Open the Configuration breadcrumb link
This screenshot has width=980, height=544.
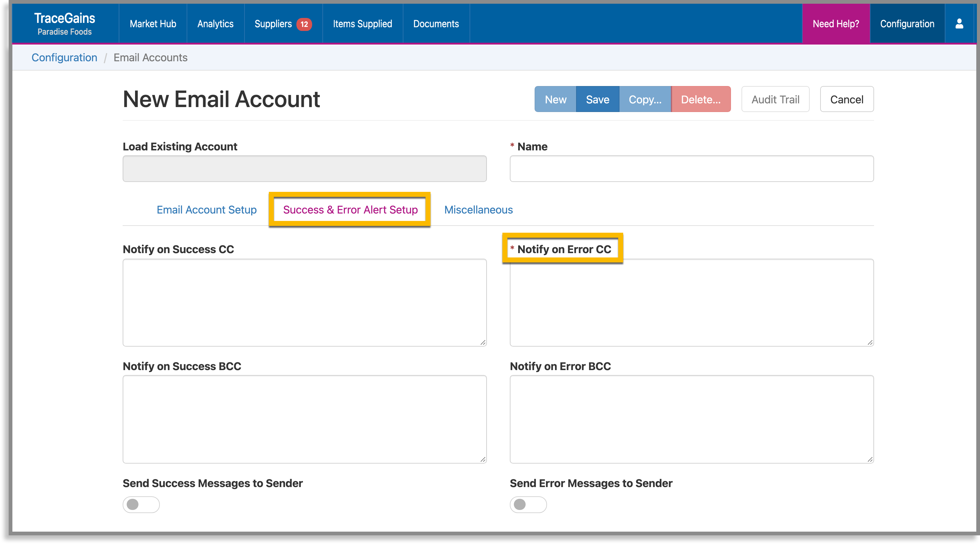coord(64,58)
